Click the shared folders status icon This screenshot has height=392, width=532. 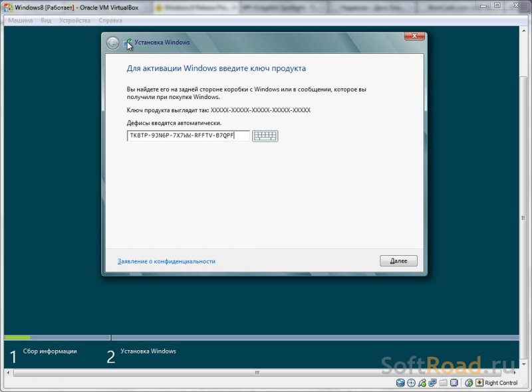tap(444, 383)
